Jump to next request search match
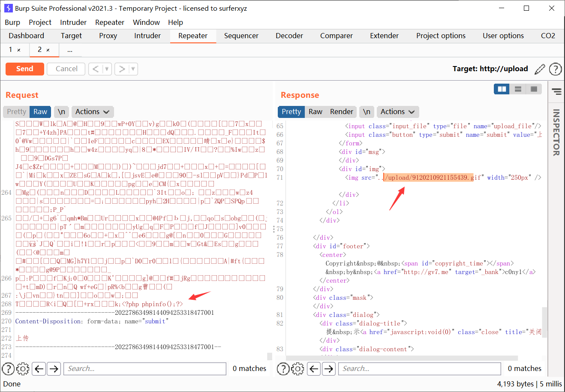The image size is (565, 392). click(54, 368)
